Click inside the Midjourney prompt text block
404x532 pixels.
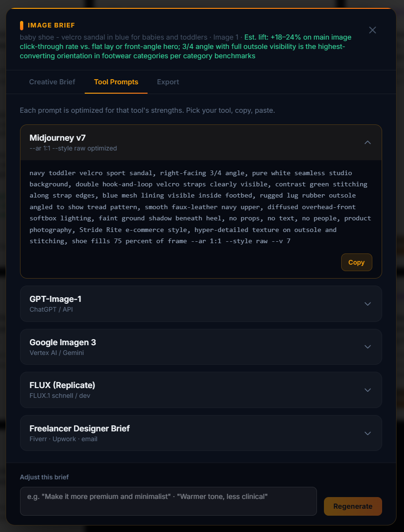[x=200, y=207]
